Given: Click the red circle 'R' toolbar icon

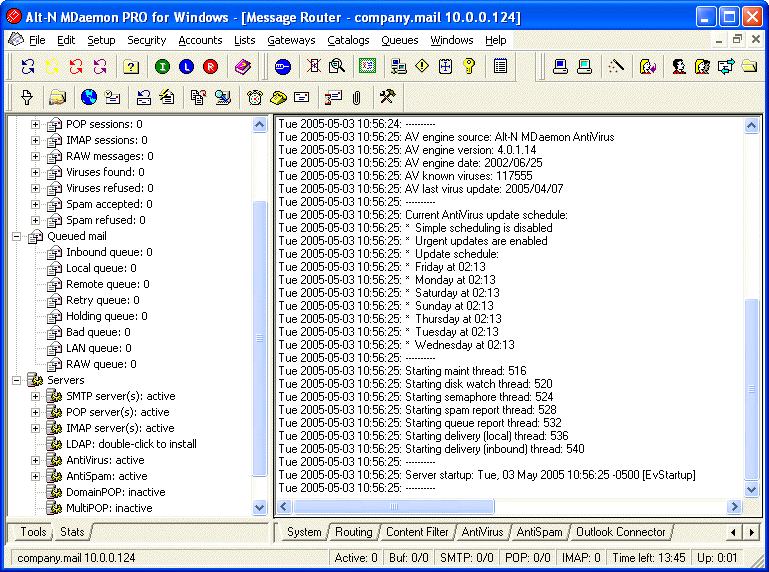Looking at the screenshot, I should click(x=210, y=67).
